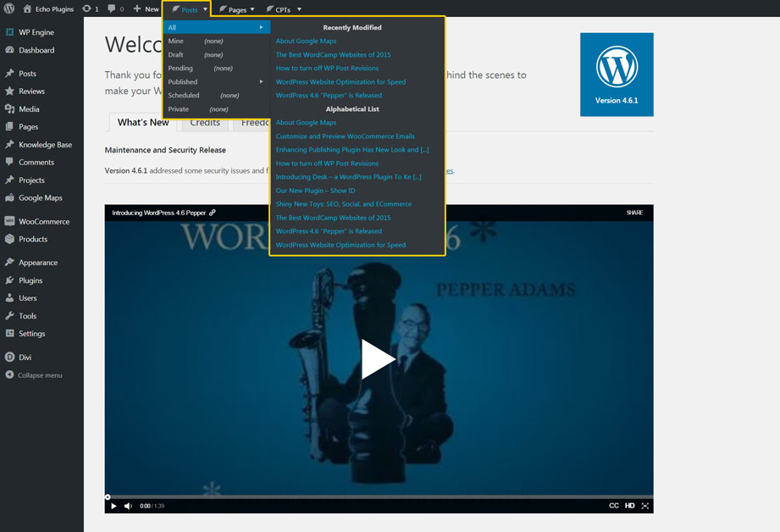Click the Pages icon in sidebar

(9, 126)
